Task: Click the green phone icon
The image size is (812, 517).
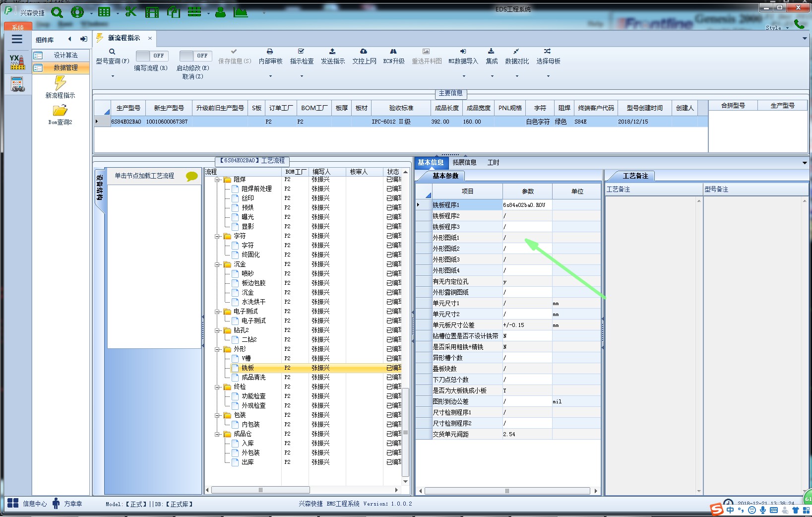Action: pyautogui.click(x=799, y=23)
